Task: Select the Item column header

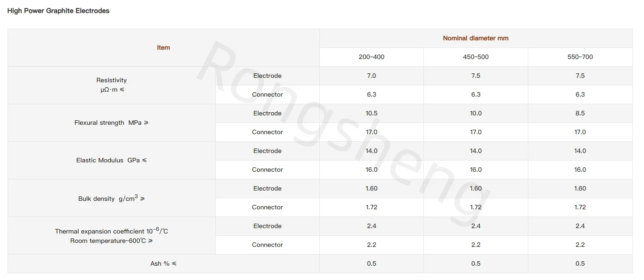Action: point(163,47)
